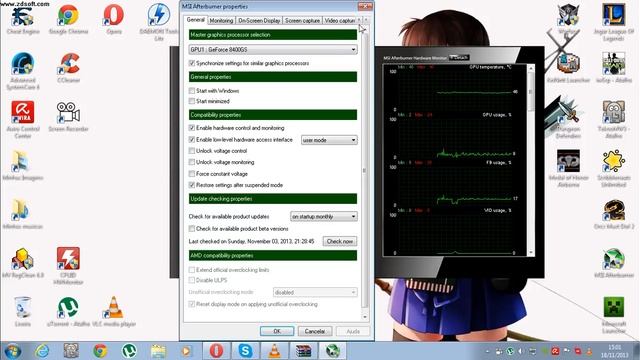Open the Advanced SystemCare desktop shortcut

pos(23,71)
